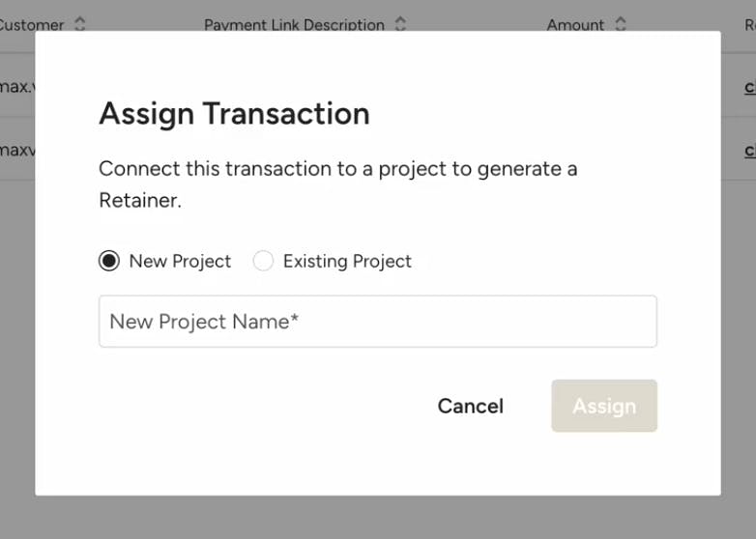This screenshot has width=756, height=539.
Task: Click the "Existing Project" label text
Action: click(x=347, y=261)
